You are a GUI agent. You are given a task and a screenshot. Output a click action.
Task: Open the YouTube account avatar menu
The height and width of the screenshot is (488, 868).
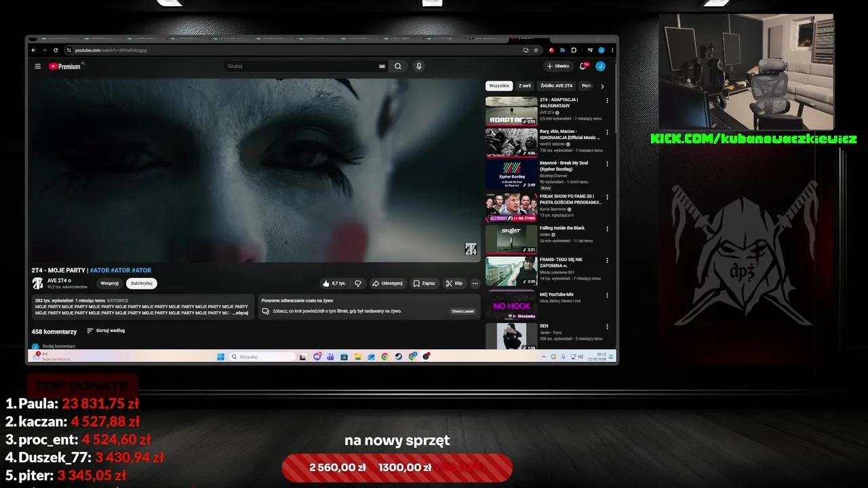click(x=600, y=66)
